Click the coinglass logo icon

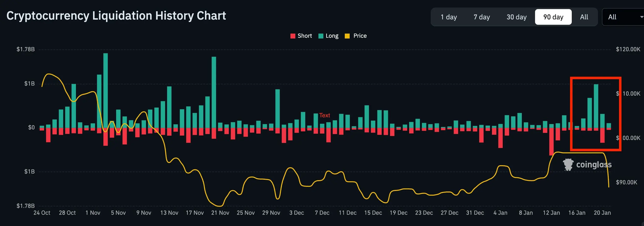tap(568, 164)
